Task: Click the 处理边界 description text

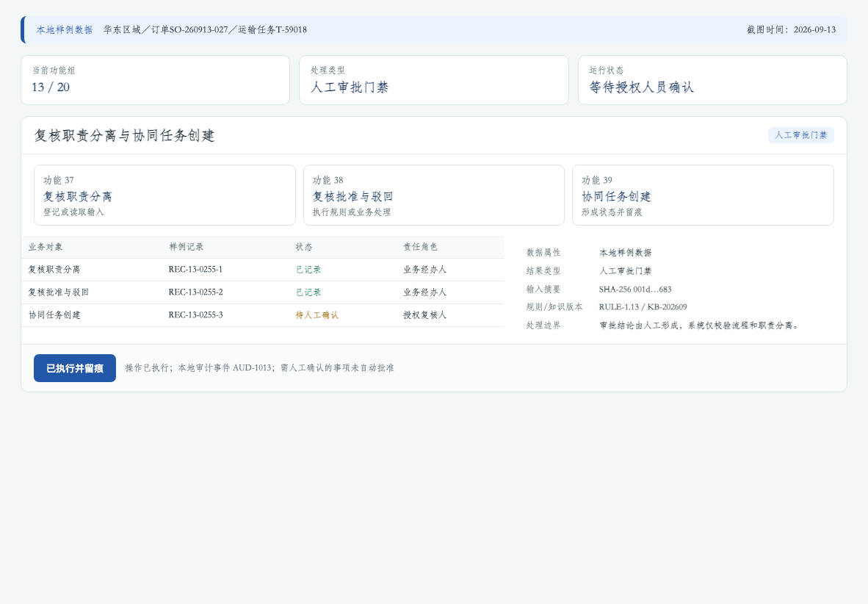Action: [700, 326]
